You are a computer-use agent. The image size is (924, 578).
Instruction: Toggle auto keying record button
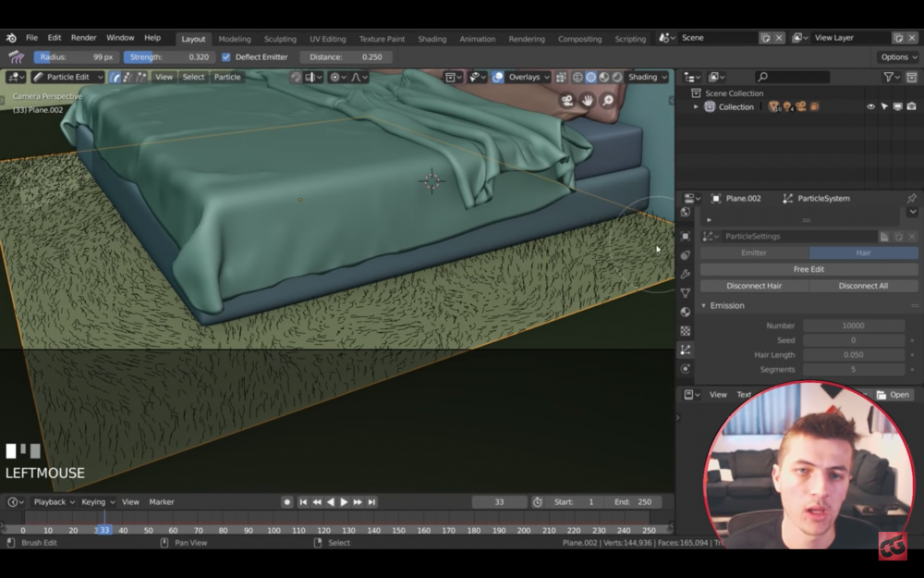(x=287, y=502)
